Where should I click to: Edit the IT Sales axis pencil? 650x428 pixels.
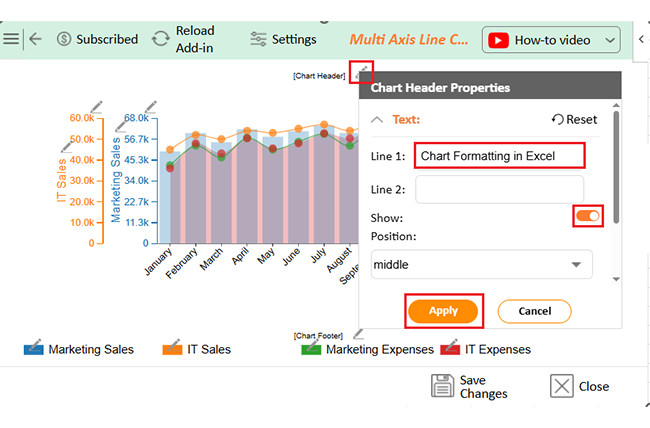(x=96, y=106)
